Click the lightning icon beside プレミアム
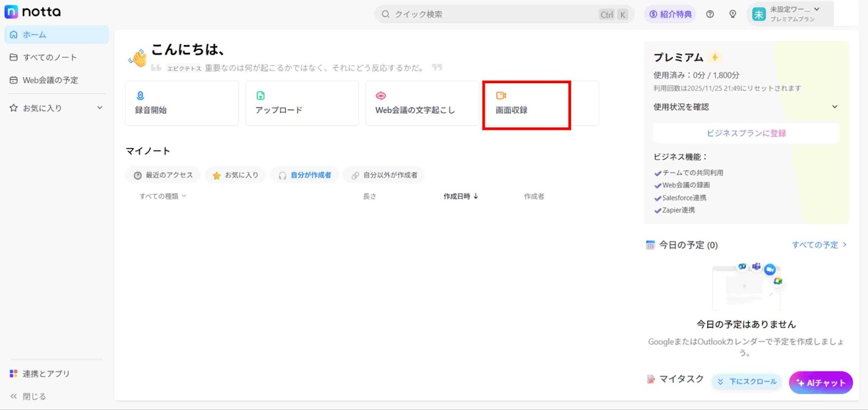Viewport: 868px width, 410px height. [x=715, y=57]
